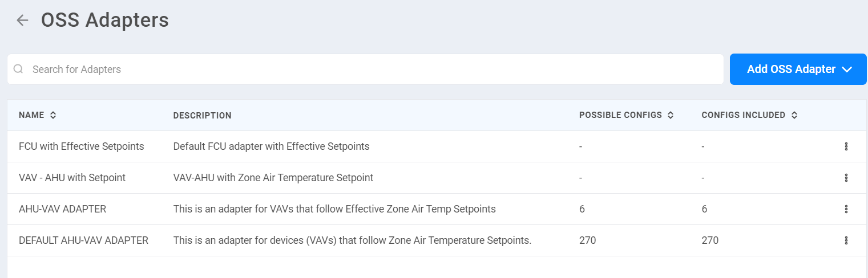The height and width of the screenshot is (278, 868).
Task: Sort table by the NAME column arrows
Action: click(53, 115)
